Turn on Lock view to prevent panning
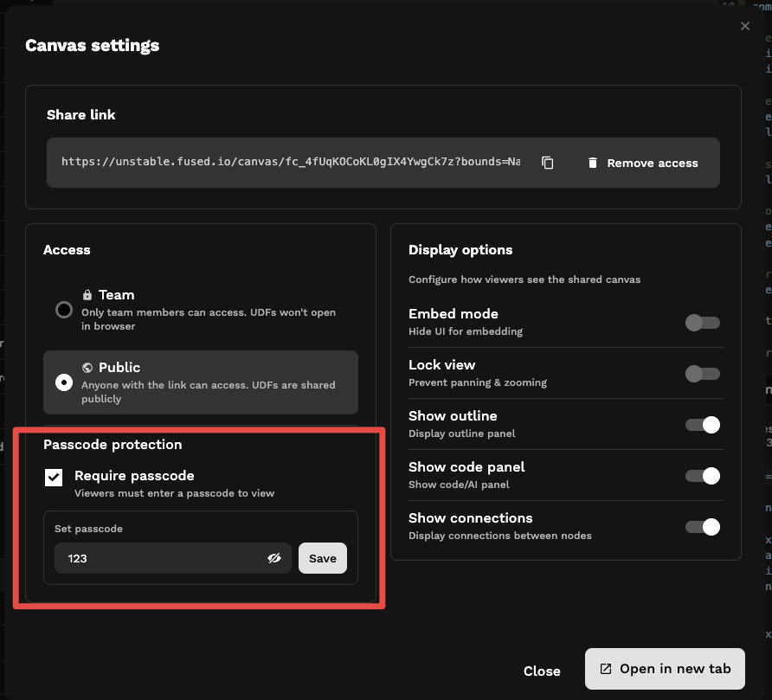The height and width of the screenshot is (700, 772). (703, 374)
